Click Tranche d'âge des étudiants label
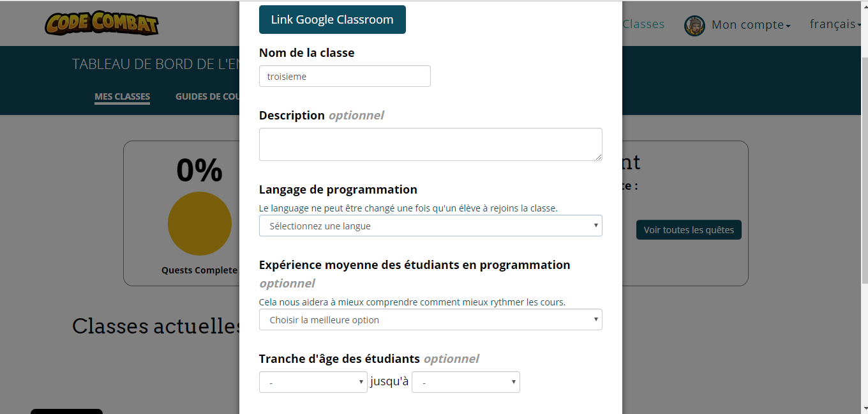This screenshot has width=868, height=414. 340,358
